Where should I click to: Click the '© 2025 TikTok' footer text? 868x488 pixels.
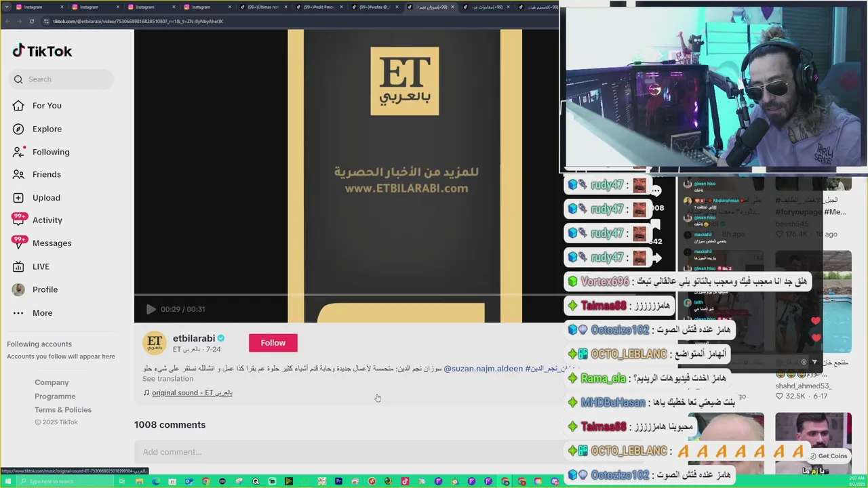(x=56, y=422)
